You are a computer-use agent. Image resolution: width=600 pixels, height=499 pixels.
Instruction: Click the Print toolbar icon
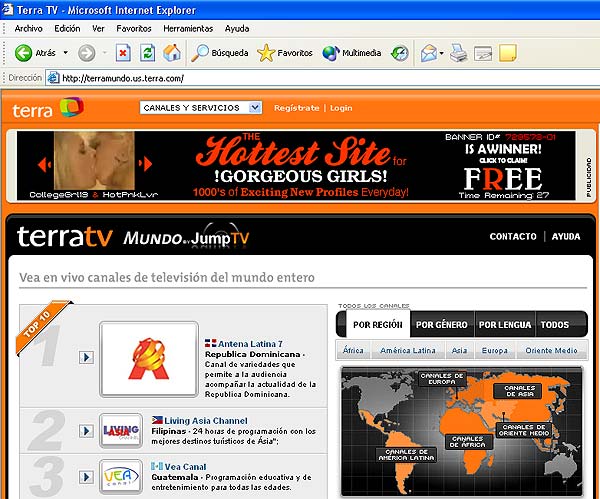(x=458, y=52)
